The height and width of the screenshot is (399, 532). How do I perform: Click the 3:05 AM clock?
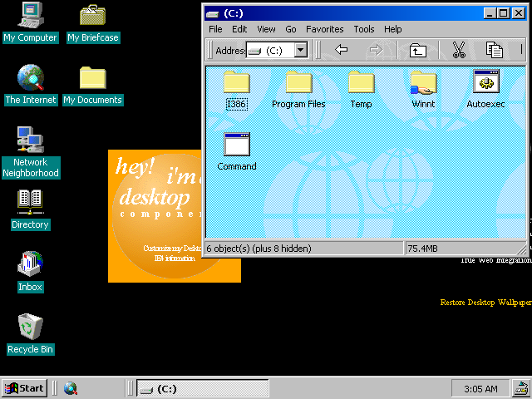click(x=480, y=389)
